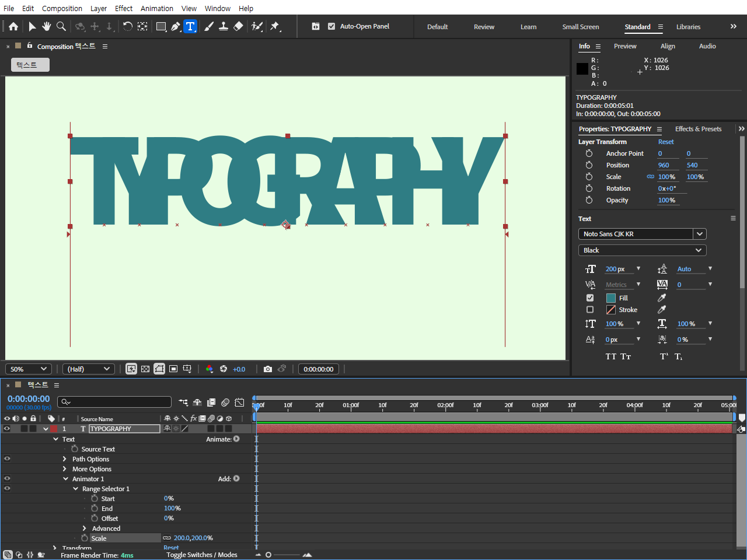Switch to the Effects & Presets tab

699,129
